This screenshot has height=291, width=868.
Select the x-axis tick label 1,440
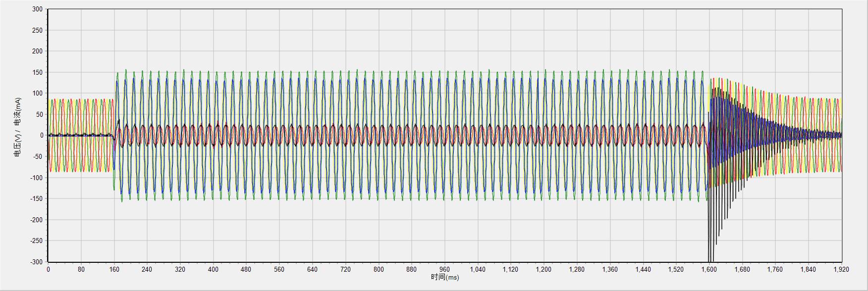pos(643,270)
